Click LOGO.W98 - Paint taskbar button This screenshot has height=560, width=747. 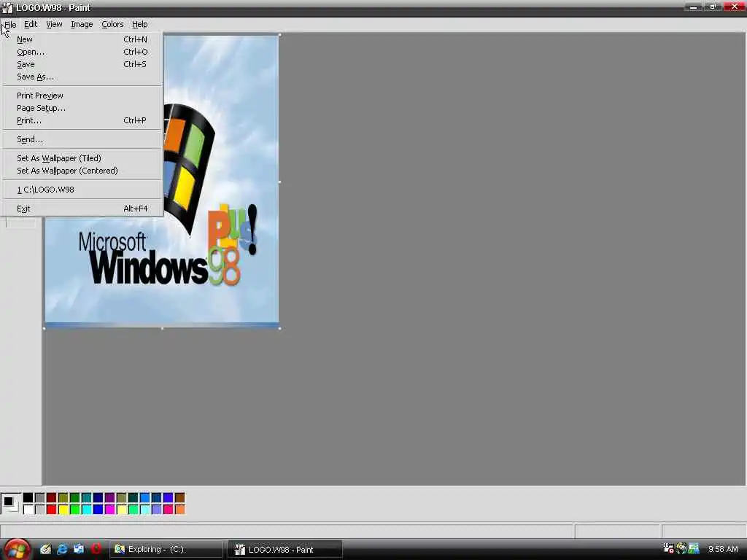(x=285, y=549)
